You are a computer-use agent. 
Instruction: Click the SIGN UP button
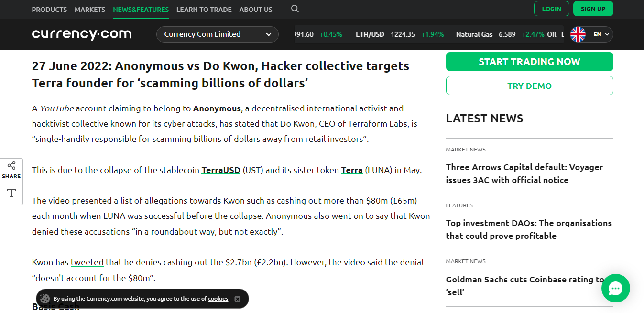593,9
